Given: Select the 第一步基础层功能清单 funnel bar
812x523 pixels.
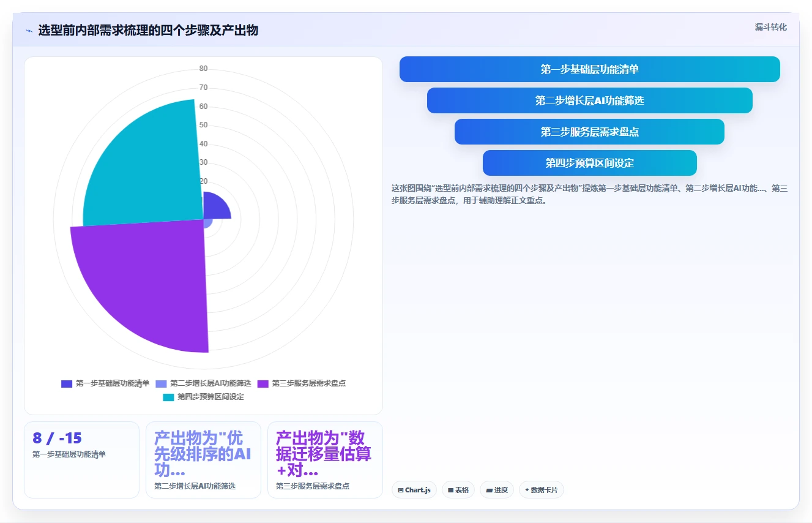Looking at the screenshot, I should coord(589,69).
